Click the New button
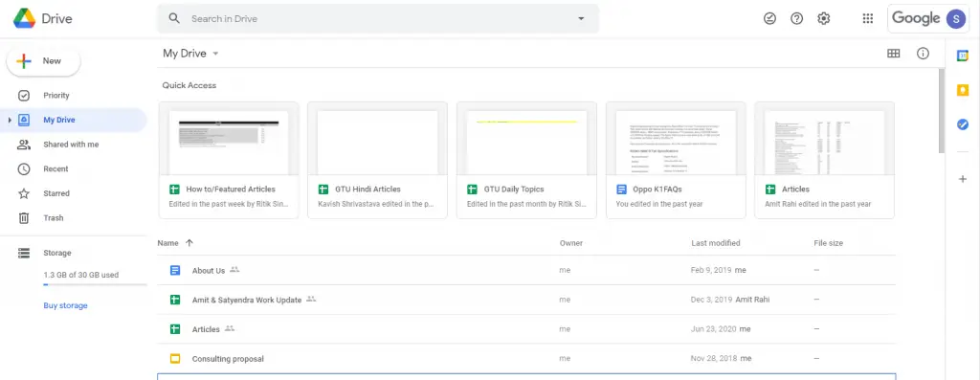Screen dimensions: 980x380 [44, 61]
